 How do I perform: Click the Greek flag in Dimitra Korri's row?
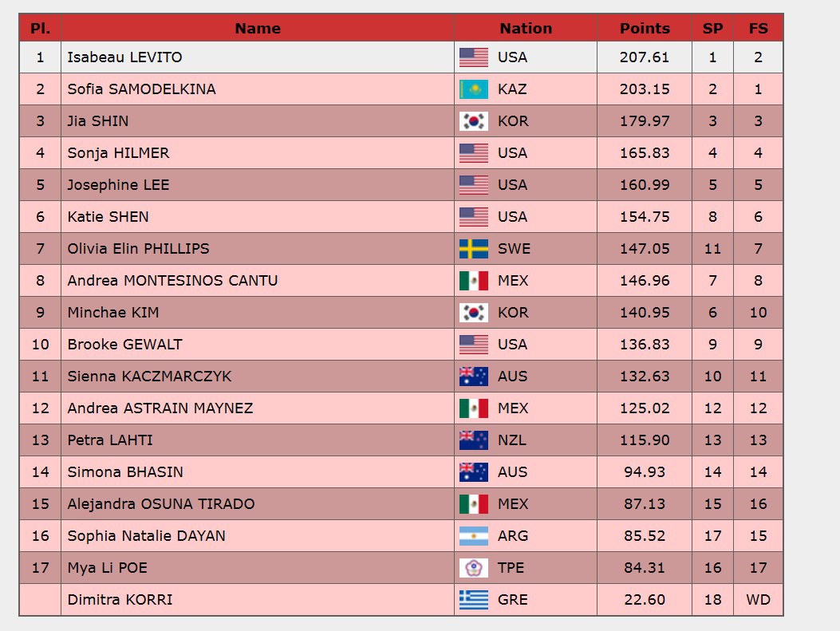pos(473,600)
